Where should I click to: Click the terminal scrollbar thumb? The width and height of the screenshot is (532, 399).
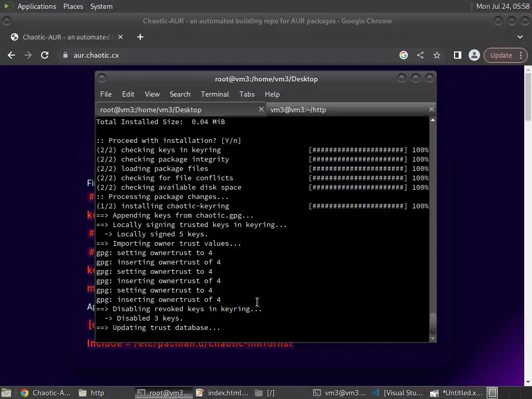[433, 323]
